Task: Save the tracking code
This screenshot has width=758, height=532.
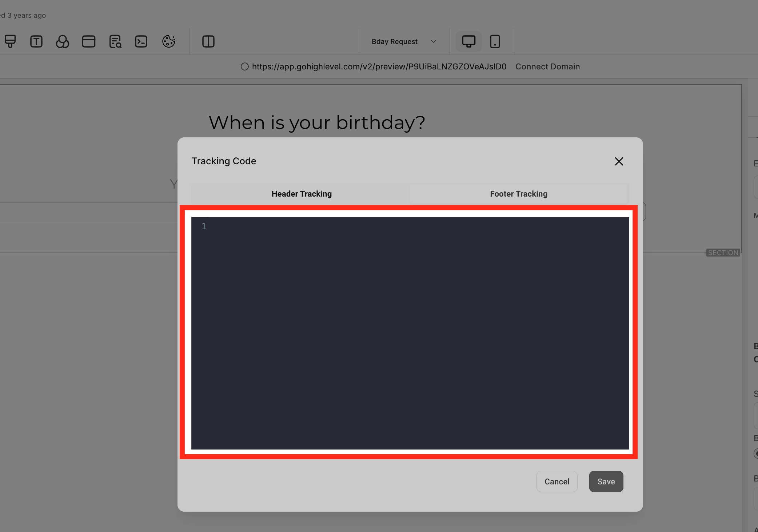Action: tap(606, 481)
